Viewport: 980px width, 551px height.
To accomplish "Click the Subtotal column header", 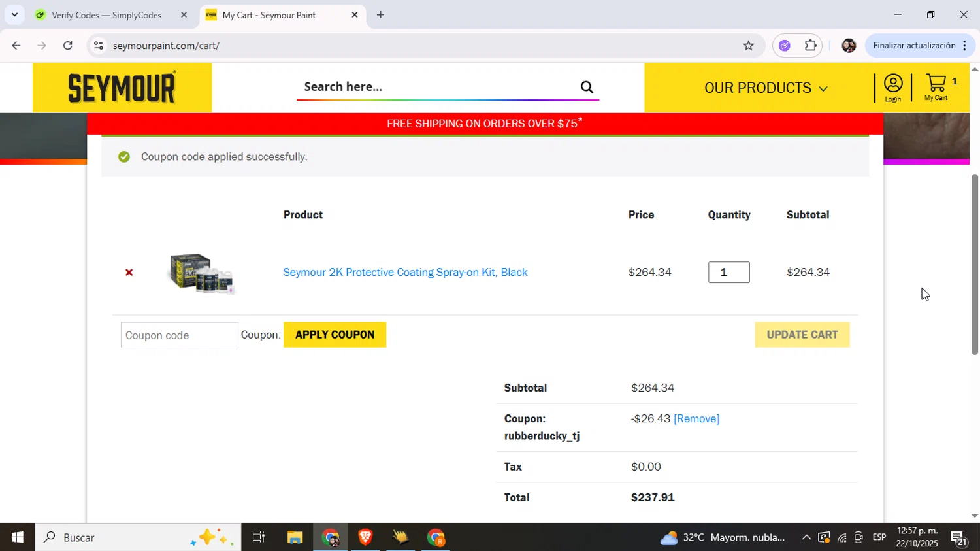I will click(808, 215).
